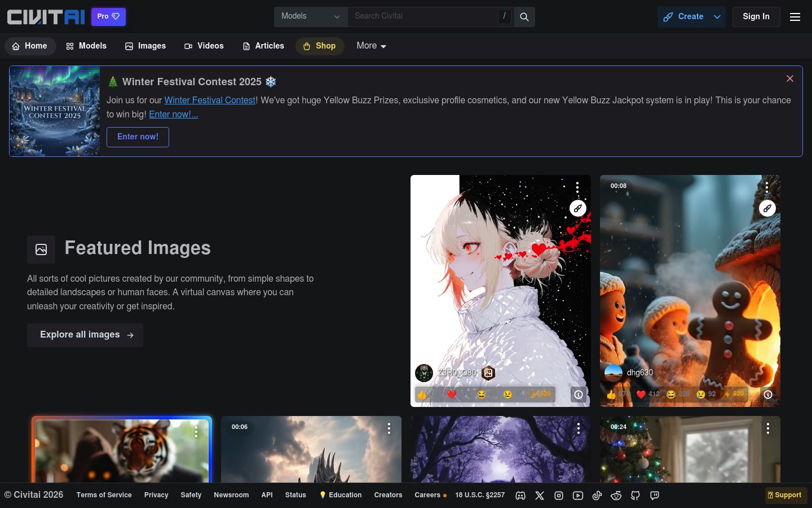The image size is (812, 508).
Task: Toggle heart reaction on dhg630's post
Action: click(x=648, y=394)
